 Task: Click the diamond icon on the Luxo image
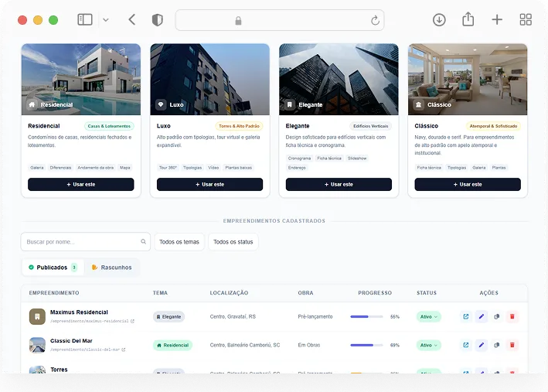161,104
